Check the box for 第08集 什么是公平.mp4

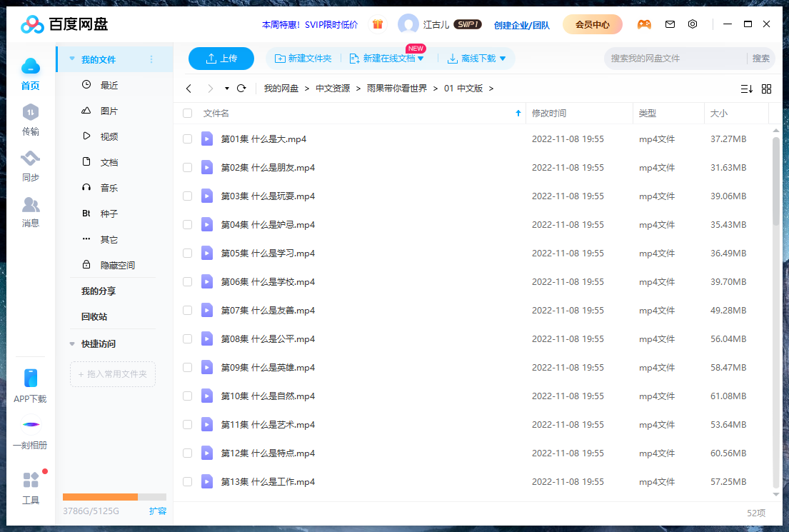pos(188,339)
